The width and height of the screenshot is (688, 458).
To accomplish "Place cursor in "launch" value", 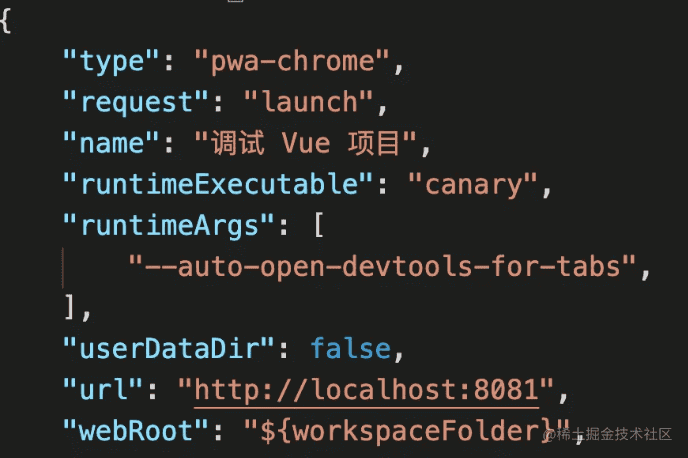I will [308, 102].
